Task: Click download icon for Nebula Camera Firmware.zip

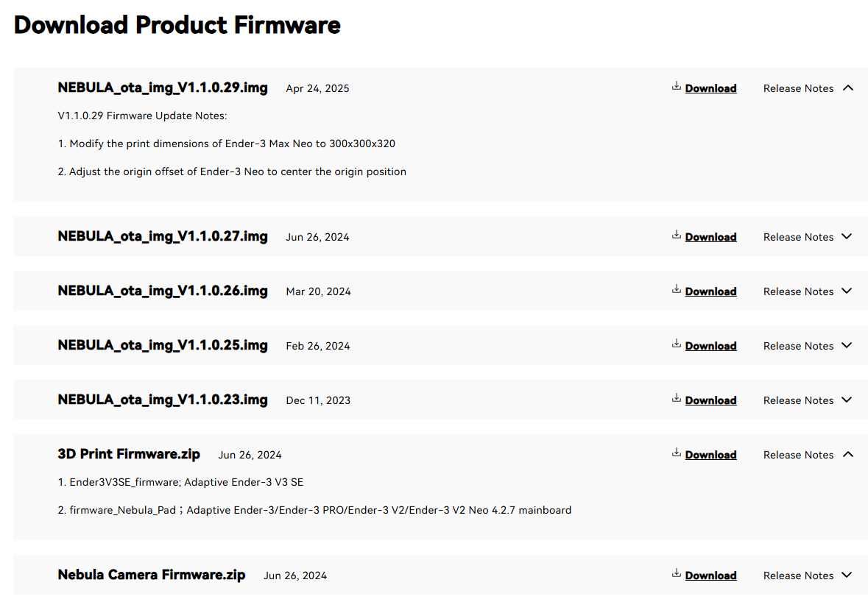Action: [x=676, y=573]
